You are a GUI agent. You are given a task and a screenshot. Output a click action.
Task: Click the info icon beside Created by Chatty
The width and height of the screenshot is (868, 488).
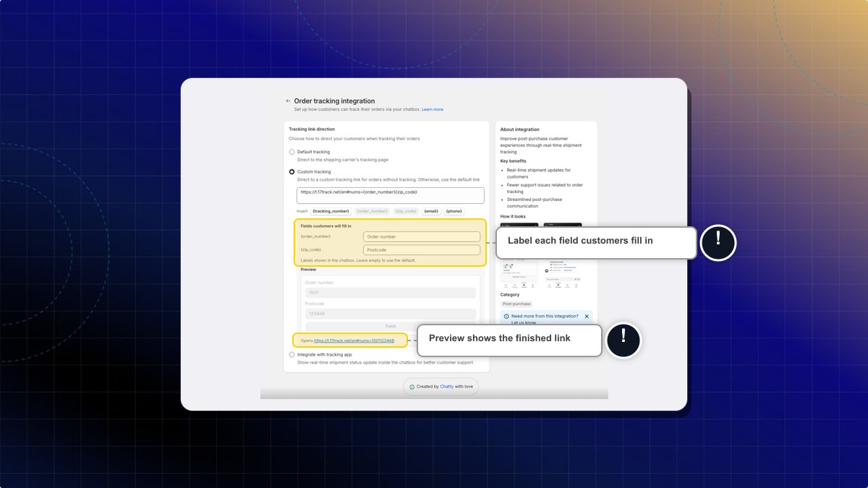[412, 387]
